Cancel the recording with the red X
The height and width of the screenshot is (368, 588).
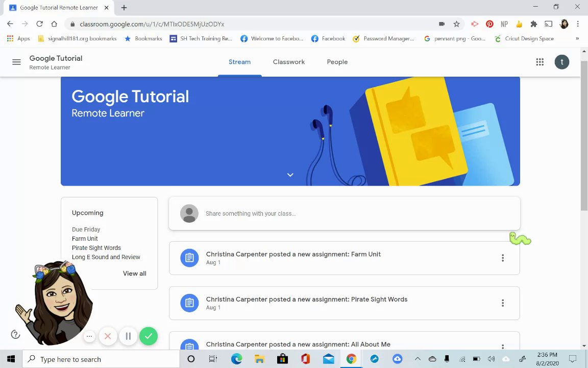(x=108, y=336)
